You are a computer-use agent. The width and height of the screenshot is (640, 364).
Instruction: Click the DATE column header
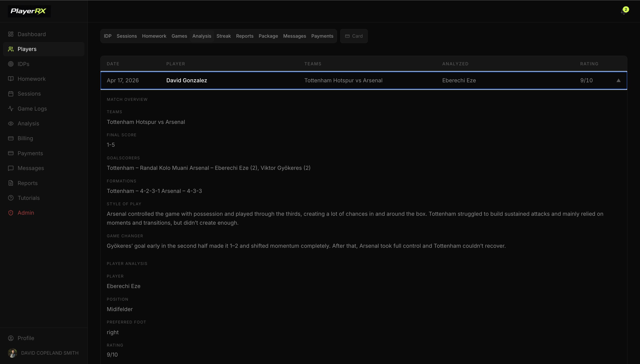pyautogui.click(x=113, y=64)
